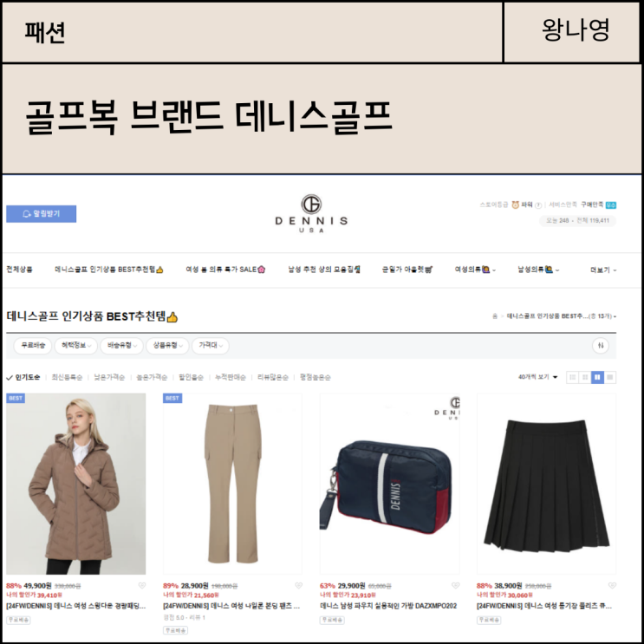Favorite the black pleated skirt
The image size is (644, 644).
tap(612, 586)
